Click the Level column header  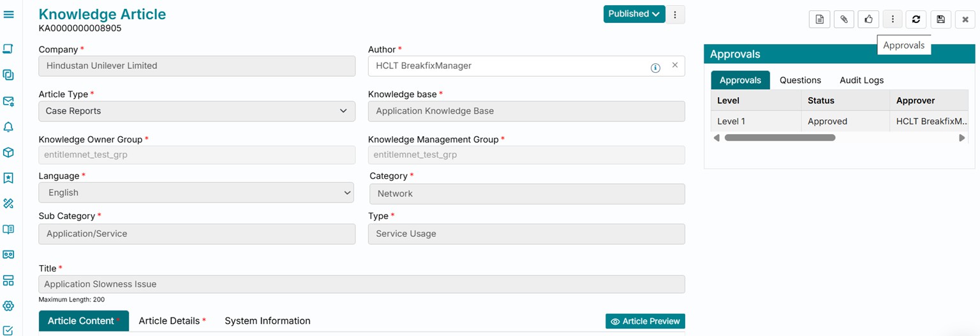coord(756,100)
